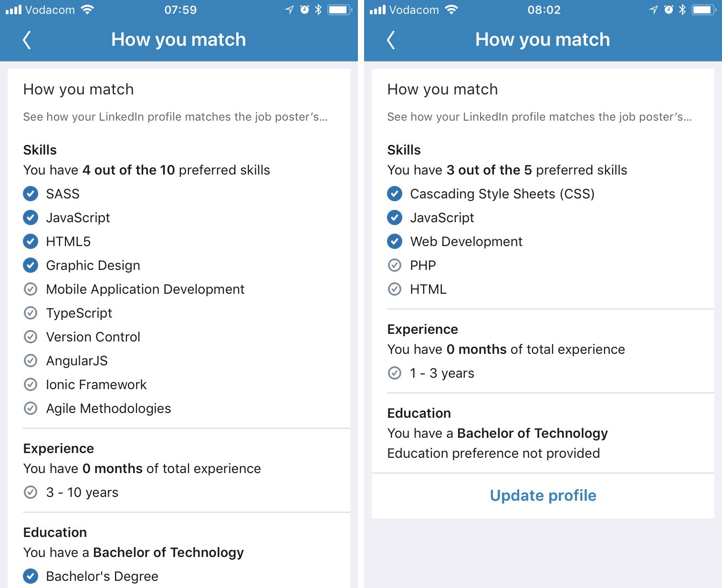Click the 1 - 3 years experience checkmark

pos(395,373)
